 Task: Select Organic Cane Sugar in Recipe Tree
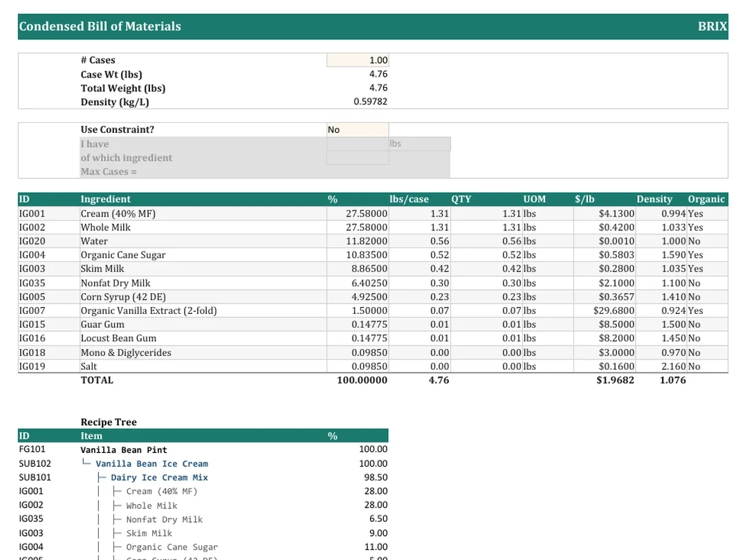click(x=172, y=547)
